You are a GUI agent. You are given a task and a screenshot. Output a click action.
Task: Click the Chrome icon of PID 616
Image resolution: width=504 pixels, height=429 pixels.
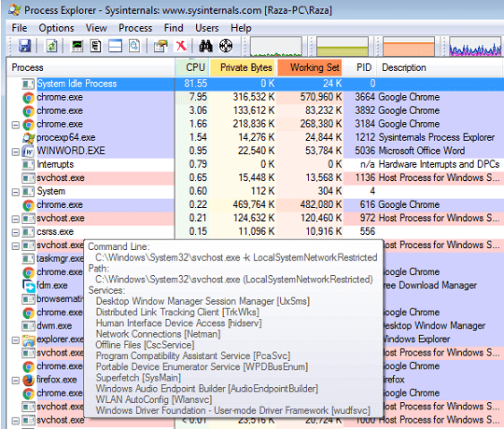click(28, 205)
